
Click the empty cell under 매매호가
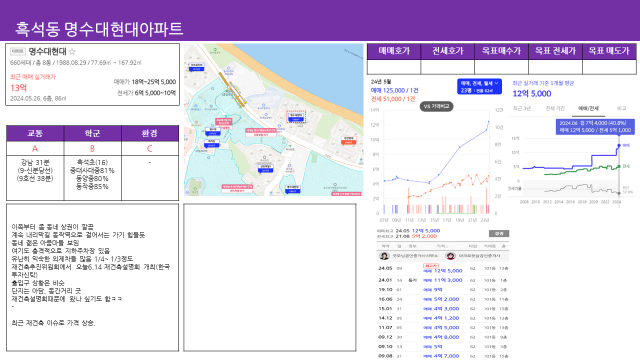tap(394, 67)
